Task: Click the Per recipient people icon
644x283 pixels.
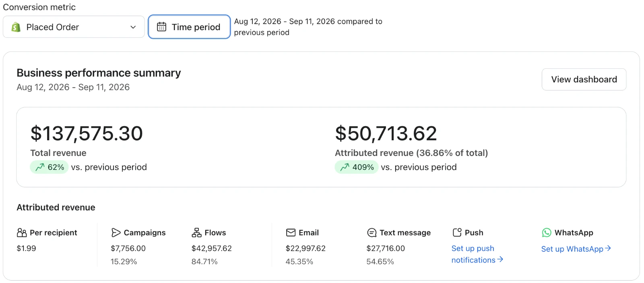Action: click(22, 233)
